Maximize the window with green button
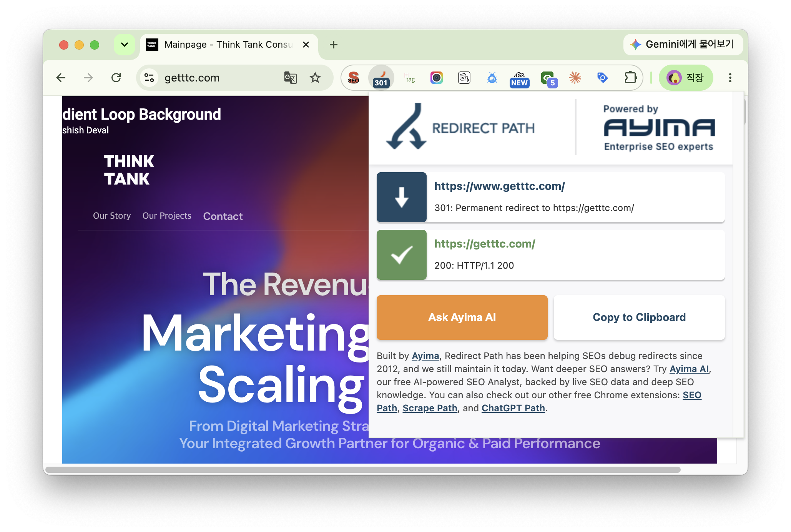This screenshot has width=791, height=532. pyautogui.click(x=95, y=45)
